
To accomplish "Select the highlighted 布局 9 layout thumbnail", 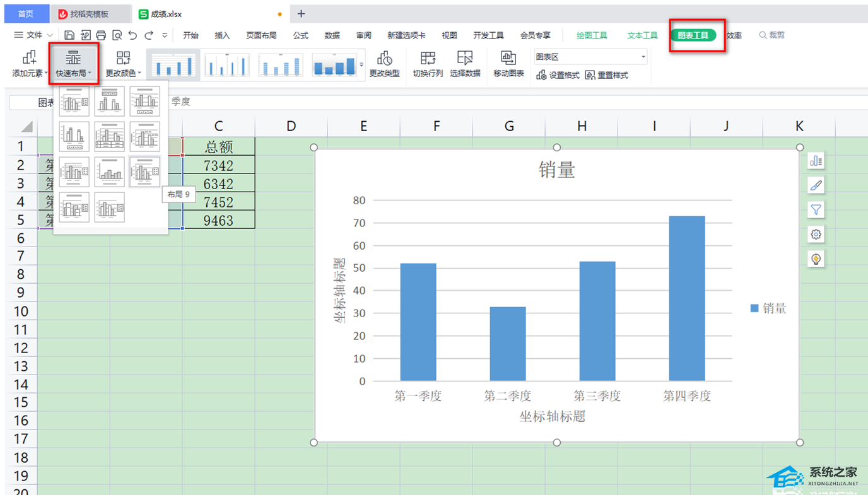I will pos(145,172).
